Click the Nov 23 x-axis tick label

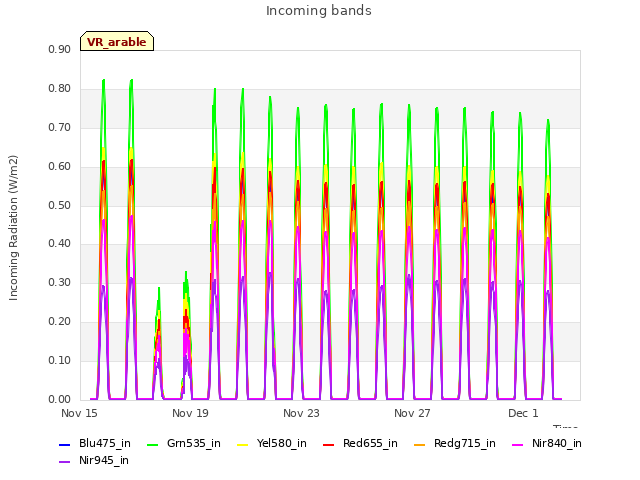pyautogui.click(x=301, y=413)
